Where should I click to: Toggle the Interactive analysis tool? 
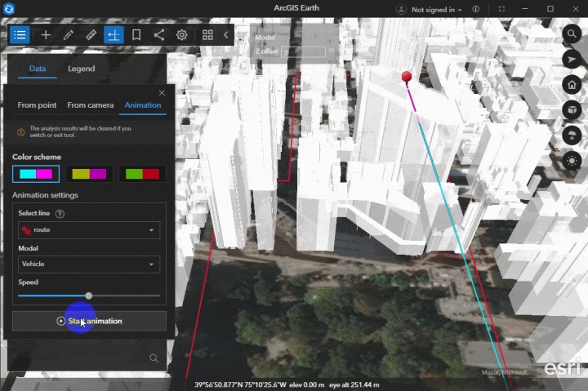[114, 35]
